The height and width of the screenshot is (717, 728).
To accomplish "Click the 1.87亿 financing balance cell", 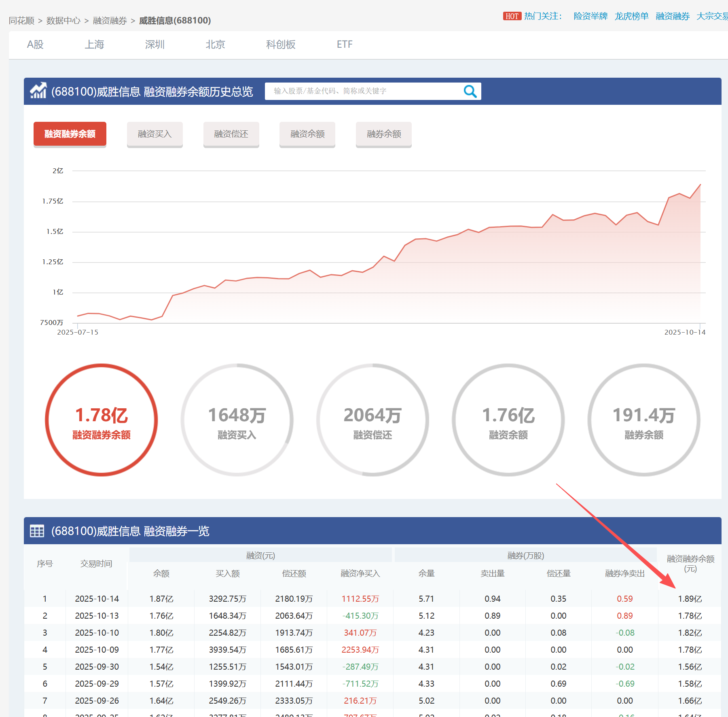I will pyautogui.click(x=161, y=599).
